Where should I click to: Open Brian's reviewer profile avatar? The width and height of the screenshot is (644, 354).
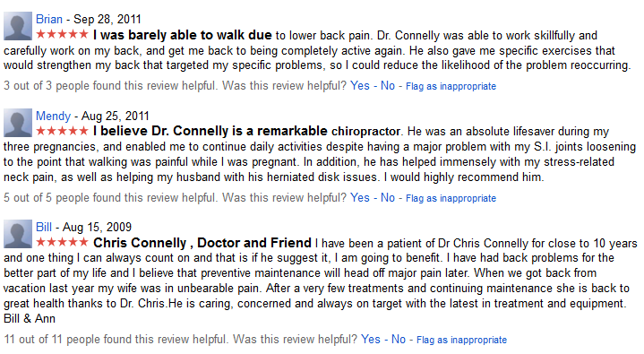pos(18,26)
